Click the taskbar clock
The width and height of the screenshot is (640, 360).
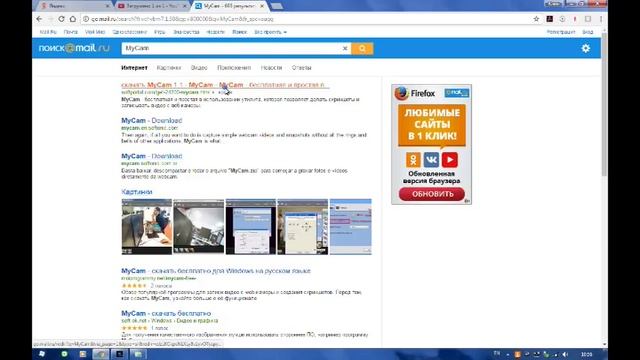(x=587, y=354)
